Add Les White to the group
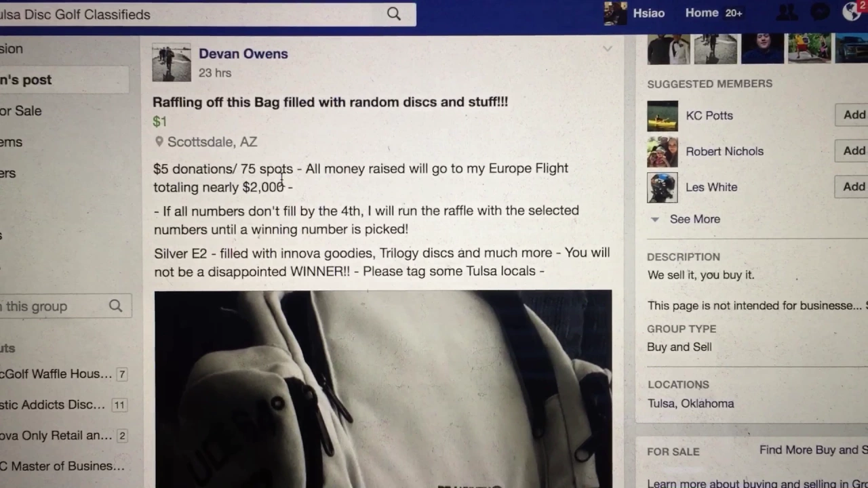 pos(854,186)
